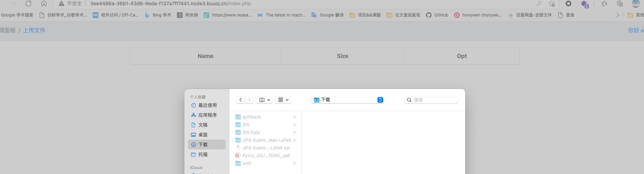Image resolution: width=644 pixels, height=174 pixels.
Task: Open The latest in mach... bookmark
Action: tap(282, 15)
